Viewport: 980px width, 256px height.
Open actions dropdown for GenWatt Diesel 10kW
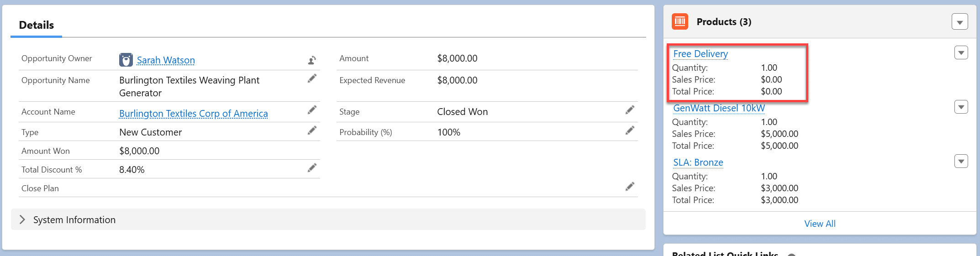point(961,107)
